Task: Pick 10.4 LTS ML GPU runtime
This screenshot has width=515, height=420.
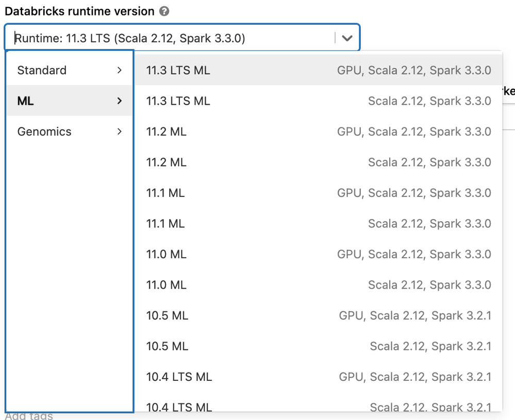Action: pos(318,377)
